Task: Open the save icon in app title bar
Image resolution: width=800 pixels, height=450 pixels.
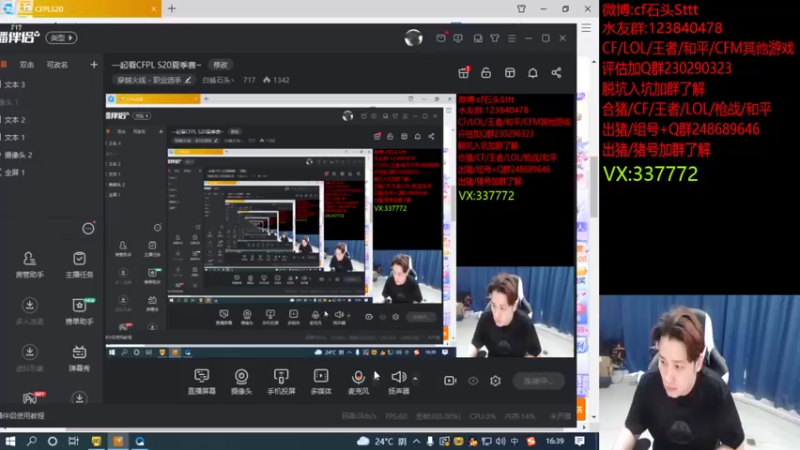Action: [478, 38]
